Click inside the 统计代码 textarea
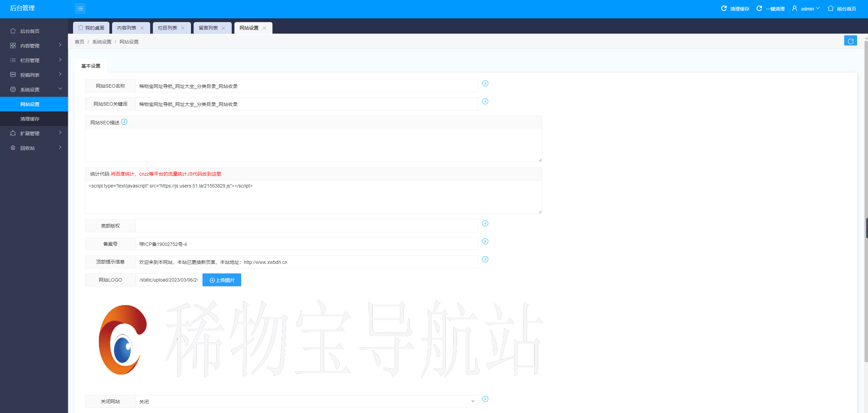This screenshot has height=413, width=868. [x=313, y=197]
